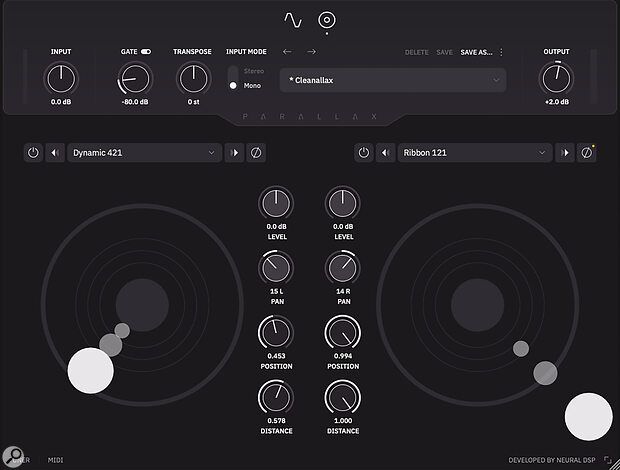
Task: Toggle the Gate on/off switch
Action: pyautogui.click(x=146, y=52)
